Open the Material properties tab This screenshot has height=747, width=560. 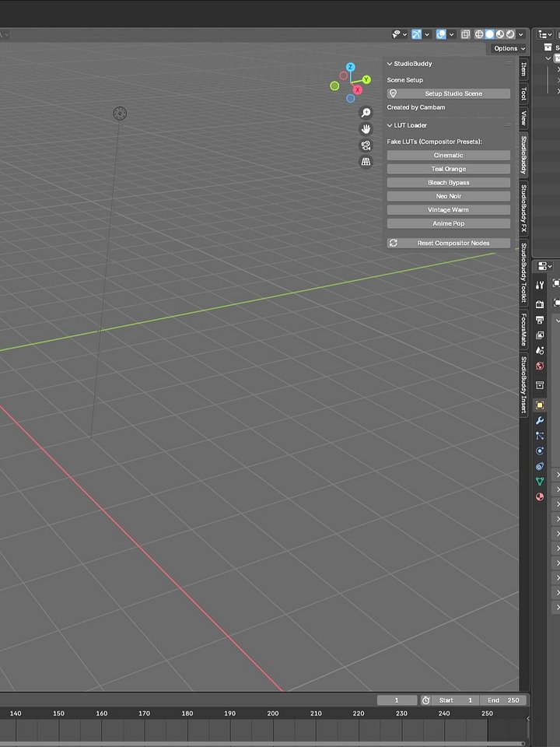540,496
